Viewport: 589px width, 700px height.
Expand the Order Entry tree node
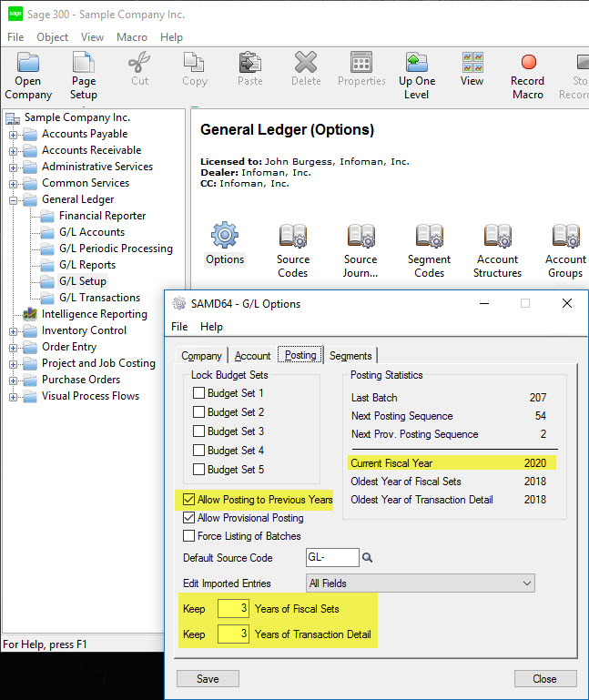click(x=14, y=348)
